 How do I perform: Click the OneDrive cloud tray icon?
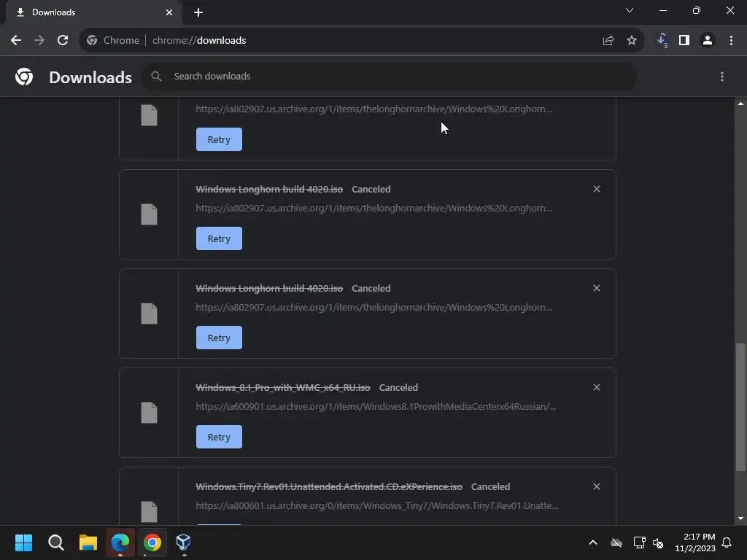(x=616, y=542)
